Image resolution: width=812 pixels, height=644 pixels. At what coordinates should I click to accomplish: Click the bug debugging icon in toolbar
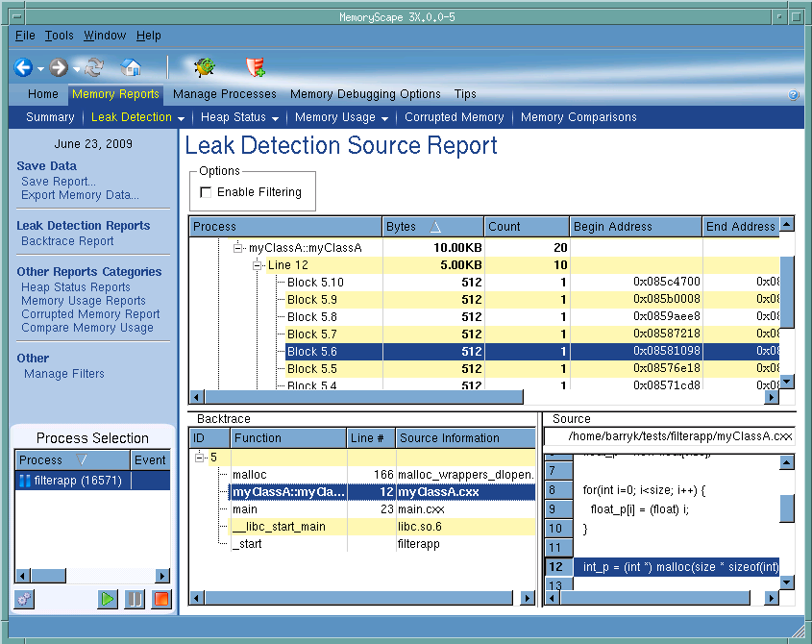click(204, 67)
